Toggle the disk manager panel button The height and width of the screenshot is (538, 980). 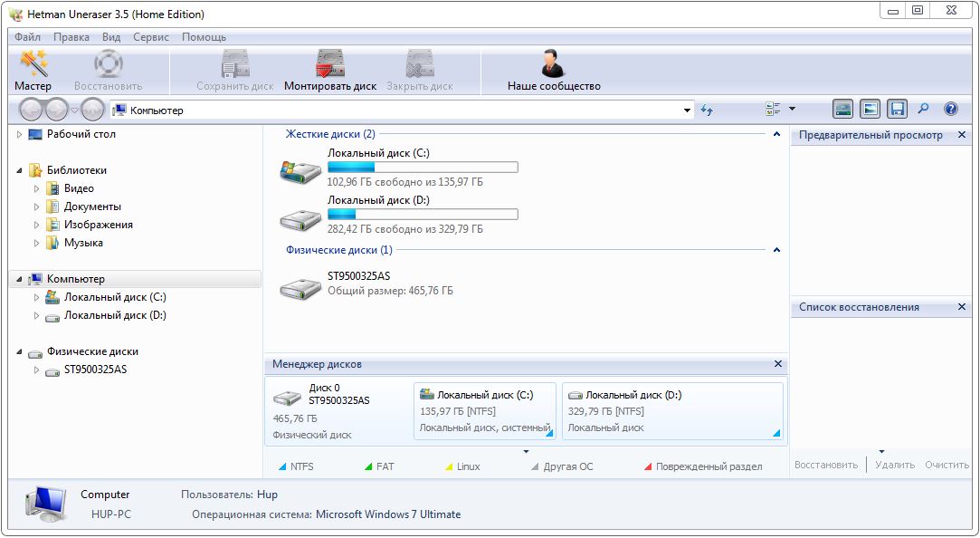[x=843, y=110]
